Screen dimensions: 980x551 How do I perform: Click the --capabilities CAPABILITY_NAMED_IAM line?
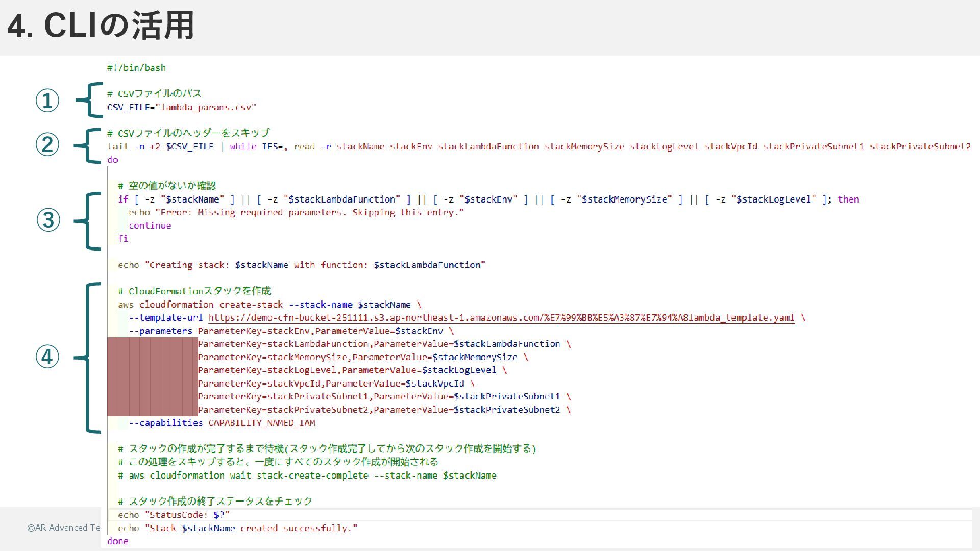click(222, 423)
